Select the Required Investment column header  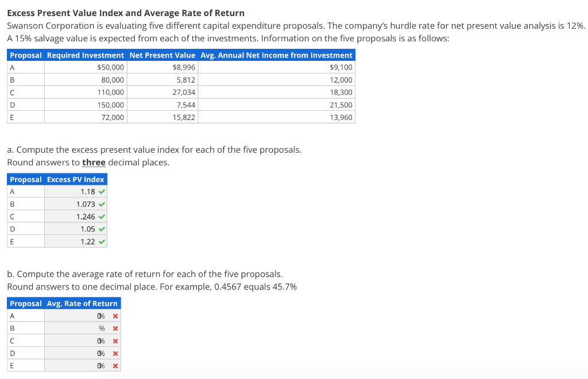coord(85,55)
